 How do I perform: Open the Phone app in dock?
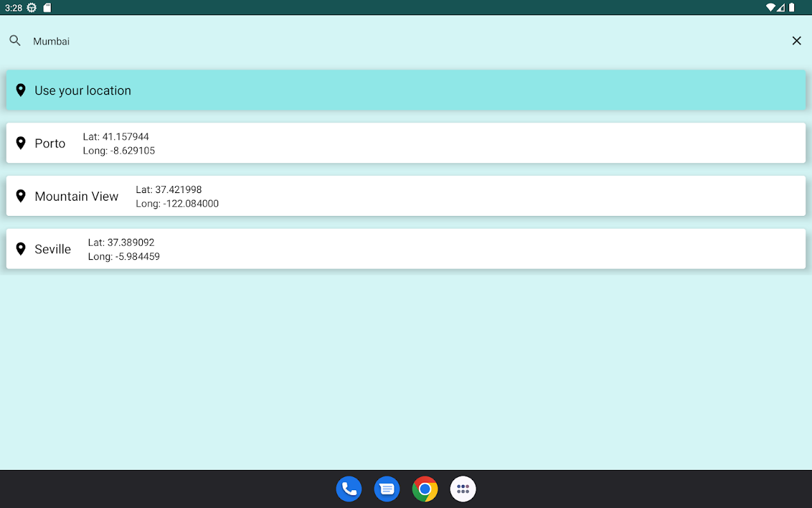[x=349, y=489]
